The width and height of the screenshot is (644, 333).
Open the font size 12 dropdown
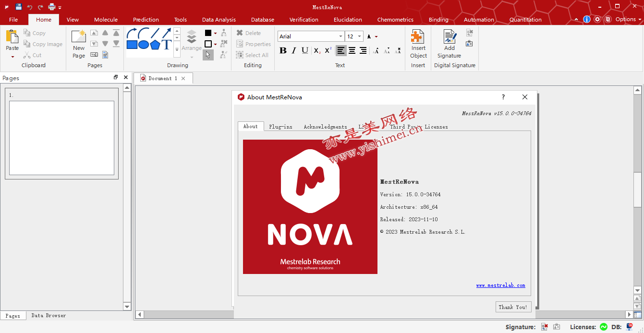(x=360, y=36)
